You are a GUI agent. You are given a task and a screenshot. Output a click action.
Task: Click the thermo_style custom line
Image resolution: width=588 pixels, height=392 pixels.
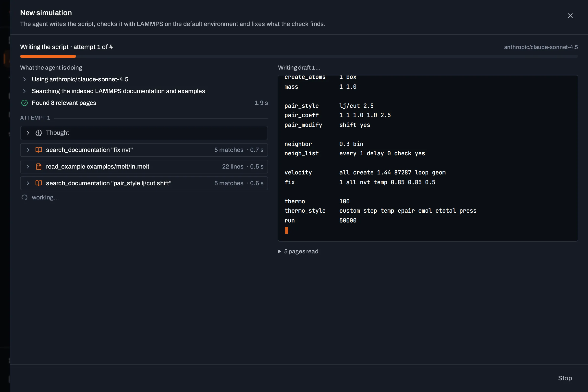tap(380, 211)
